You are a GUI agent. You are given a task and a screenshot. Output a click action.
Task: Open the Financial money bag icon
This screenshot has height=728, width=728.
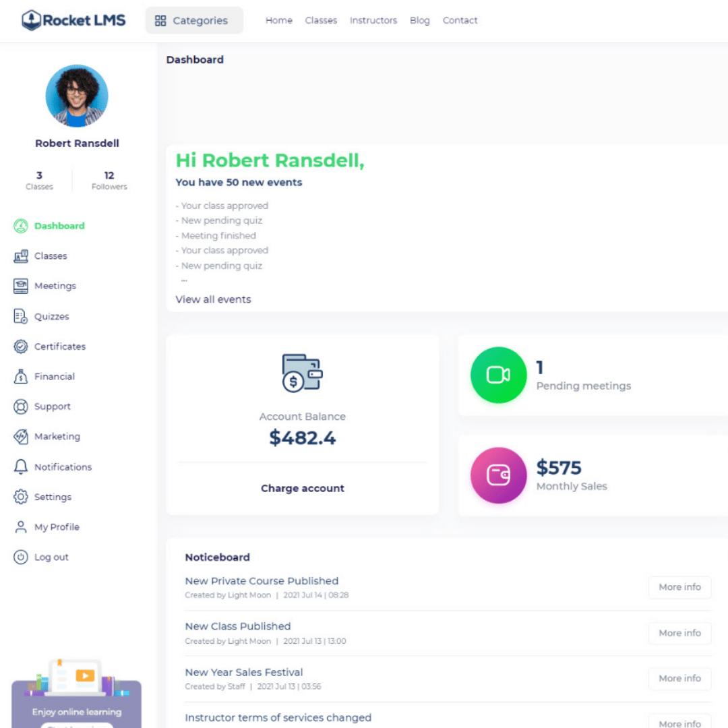[x=20, y=377]
